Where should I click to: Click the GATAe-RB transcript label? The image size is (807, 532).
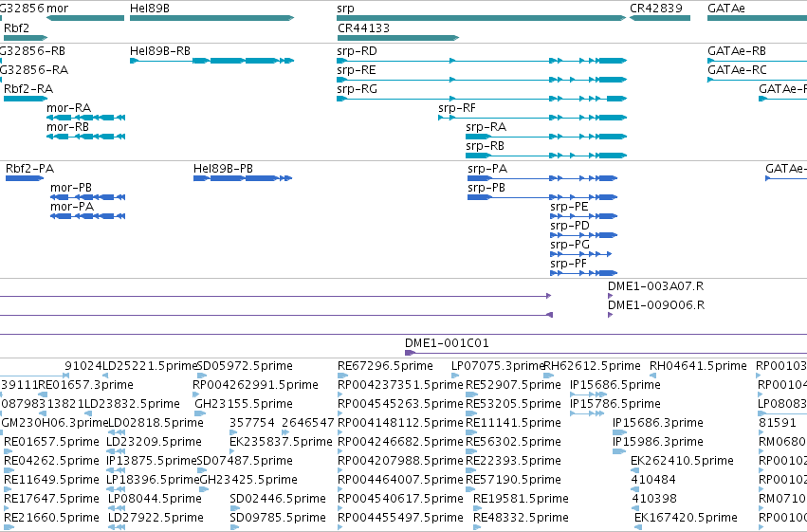(x=737, y=51)
